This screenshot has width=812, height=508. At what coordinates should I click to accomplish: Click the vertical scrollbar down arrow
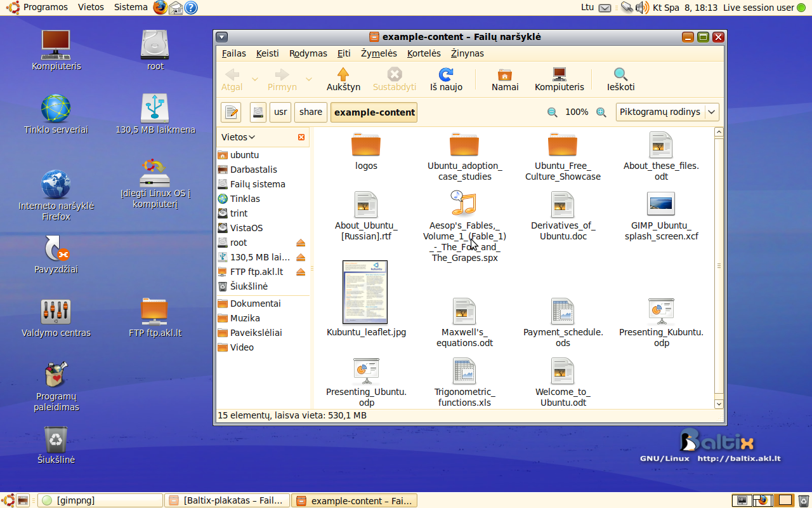[x=719, y=403]
